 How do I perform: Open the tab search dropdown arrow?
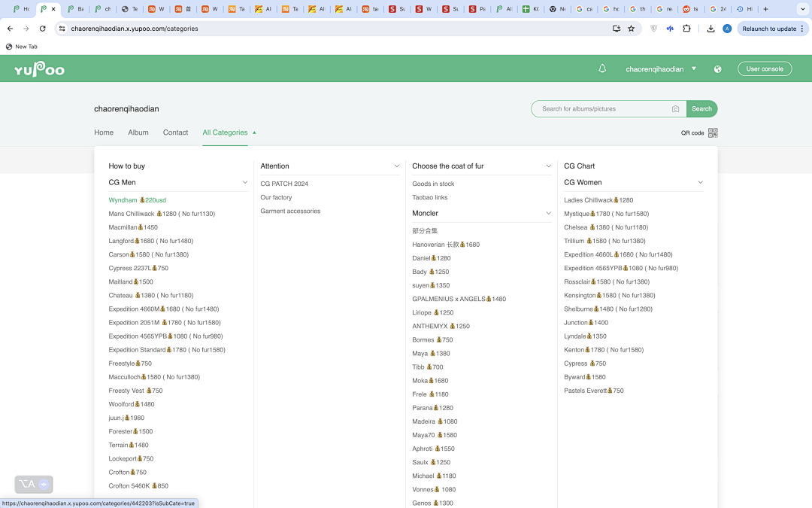(x=802, y=9)
